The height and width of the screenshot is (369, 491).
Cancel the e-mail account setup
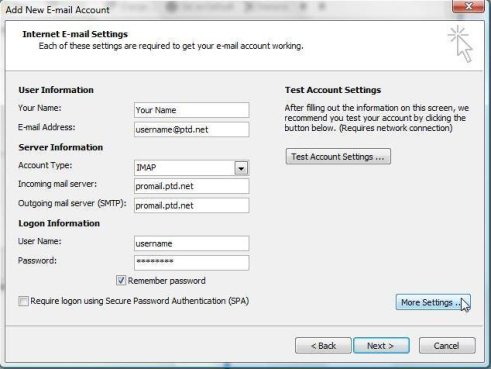pos(447,346)
